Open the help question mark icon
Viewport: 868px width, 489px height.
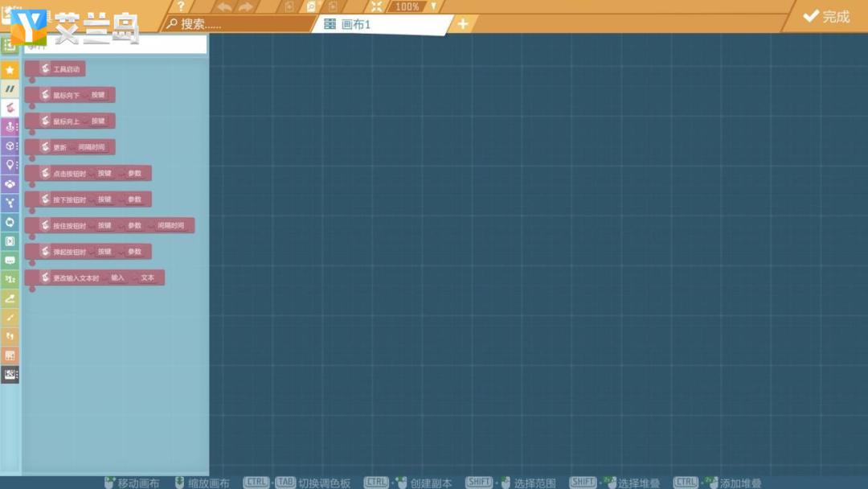coord(181,6)
